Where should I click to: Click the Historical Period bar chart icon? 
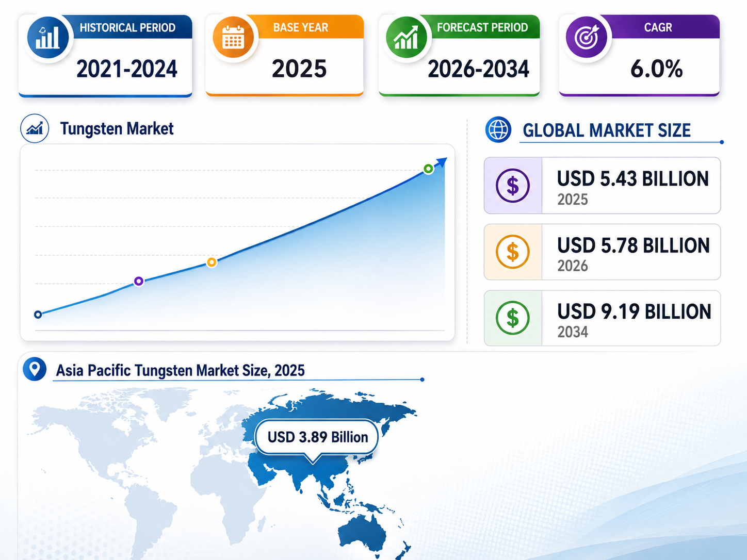click(x=47, y=38)
